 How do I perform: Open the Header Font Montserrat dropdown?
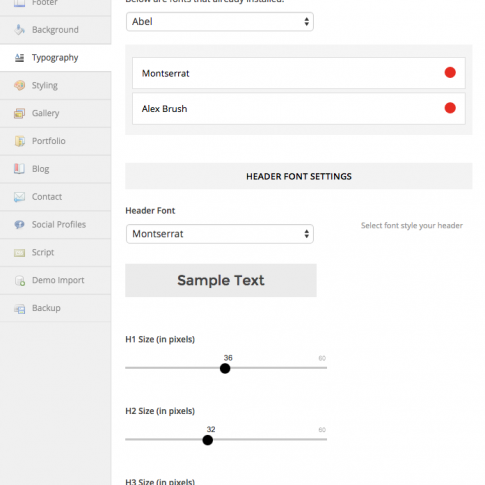pyautogui.click(x=220, y=234)
